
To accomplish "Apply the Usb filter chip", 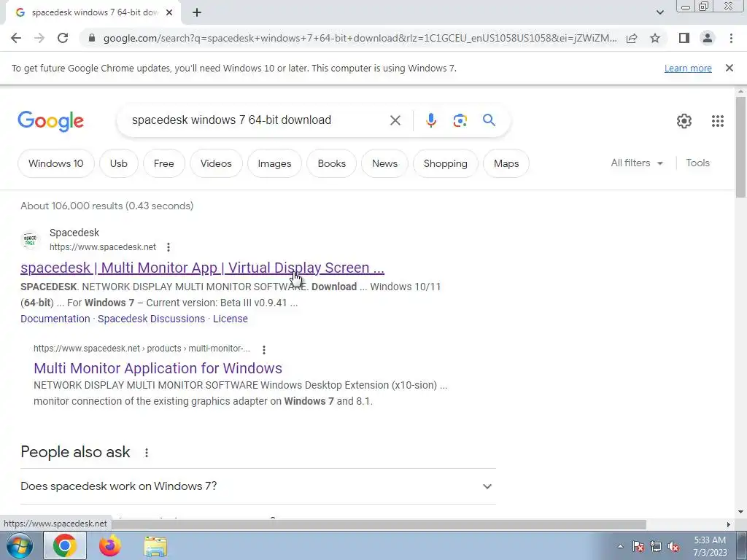I will 119,163.
